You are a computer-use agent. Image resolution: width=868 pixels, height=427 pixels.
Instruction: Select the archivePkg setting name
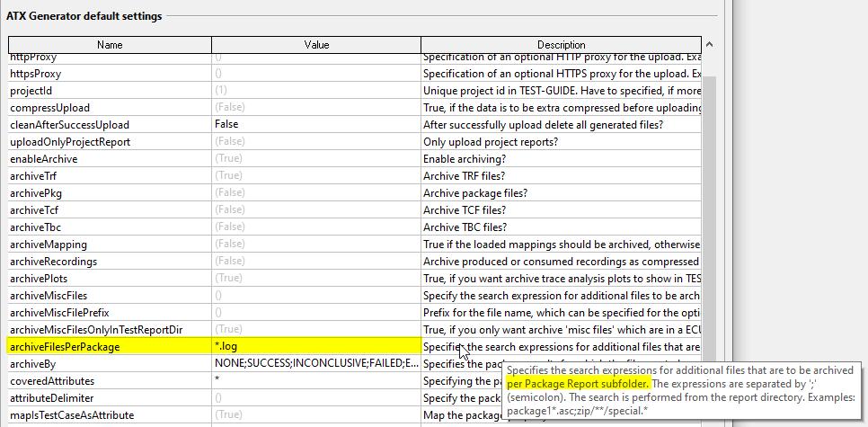pos(110,193)
